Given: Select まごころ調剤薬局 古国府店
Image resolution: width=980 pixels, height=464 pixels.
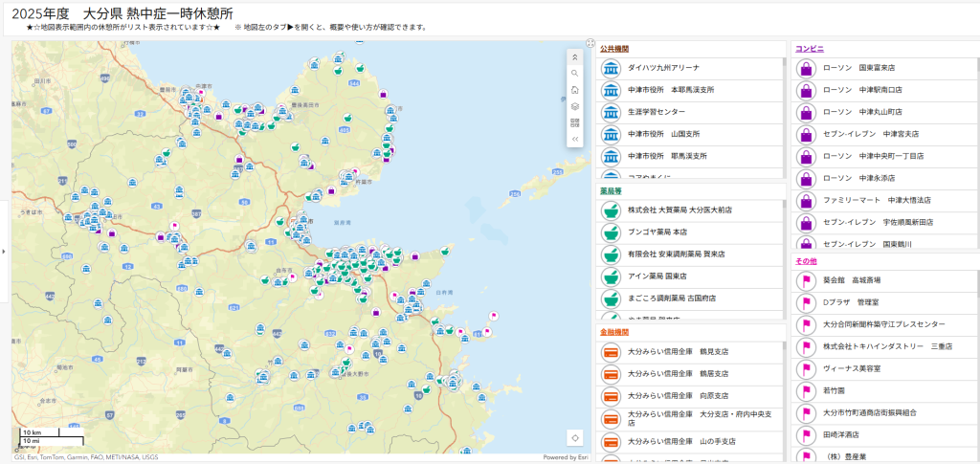Looking at the screenshot, I should 689,298.
